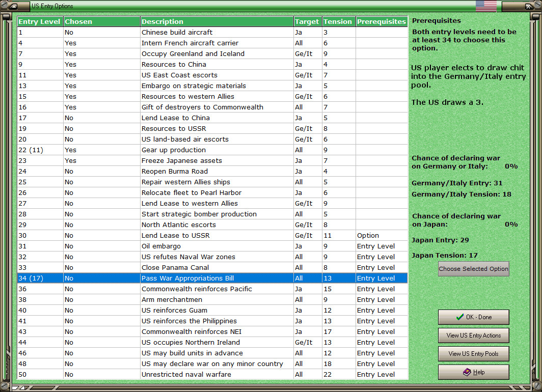
Task: Click the green checkmark on OK - Done
Action: (x=459, y=317)
